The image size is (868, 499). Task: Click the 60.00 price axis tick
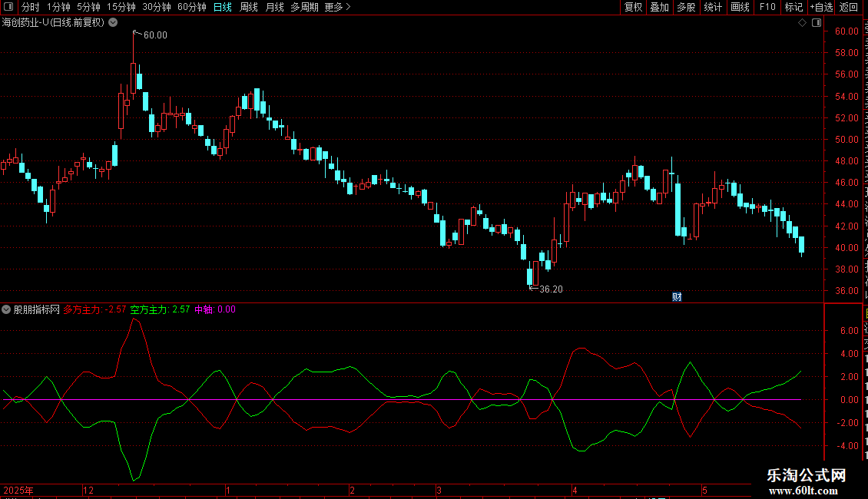click(847, 31)
